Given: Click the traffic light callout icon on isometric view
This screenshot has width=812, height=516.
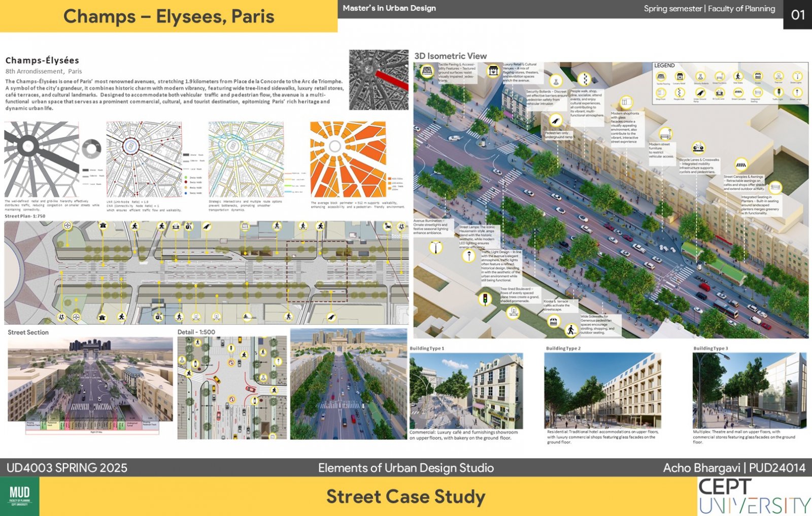Looking at the screenshot, I should 485,299.
